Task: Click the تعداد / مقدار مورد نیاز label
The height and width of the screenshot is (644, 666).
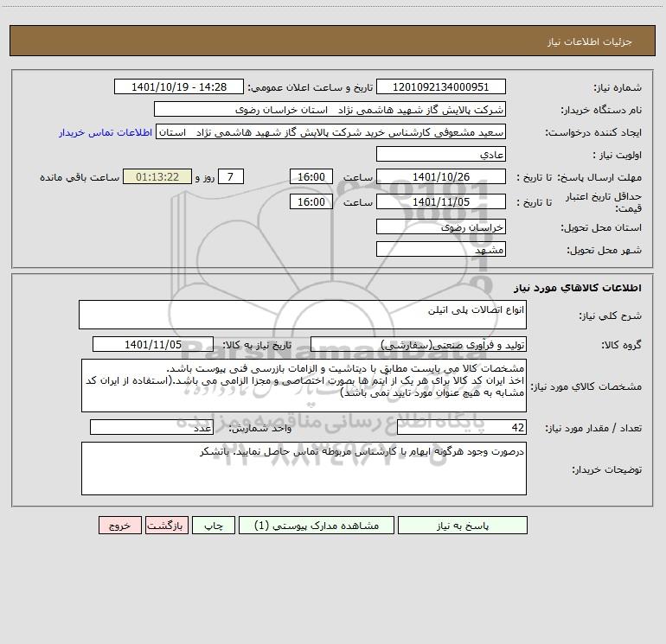Action: click(x=593, y=428)
